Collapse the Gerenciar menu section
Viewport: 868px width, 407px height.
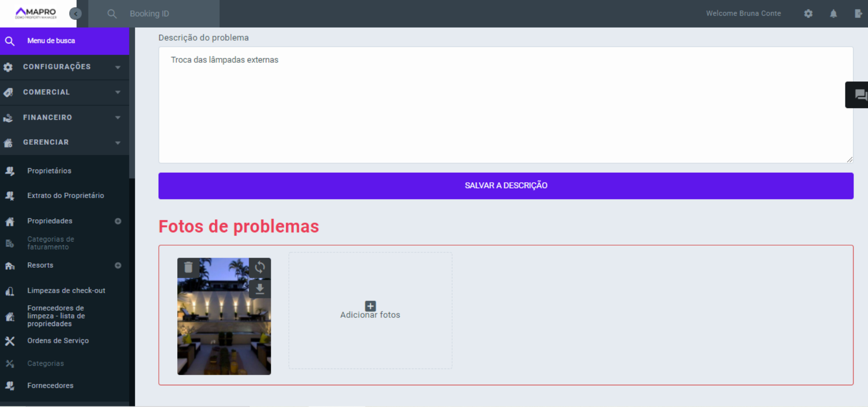point(118,142)
